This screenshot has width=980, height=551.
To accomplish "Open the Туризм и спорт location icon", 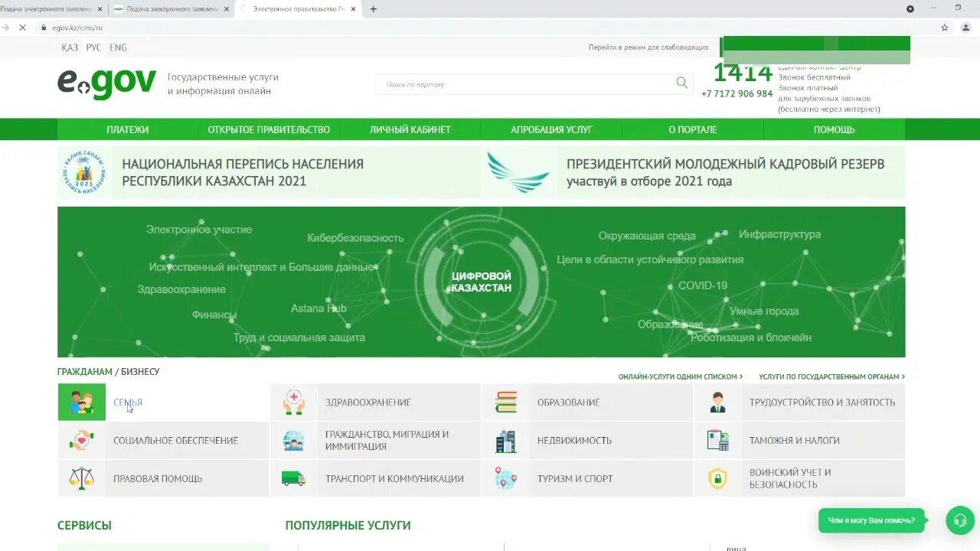I will click(505, 478).
